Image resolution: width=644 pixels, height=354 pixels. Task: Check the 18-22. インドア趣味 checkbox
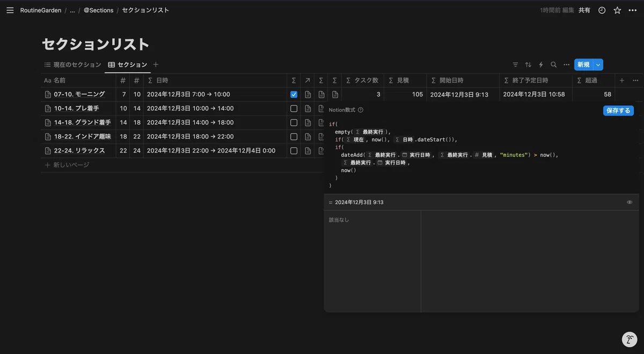[294, 136]
